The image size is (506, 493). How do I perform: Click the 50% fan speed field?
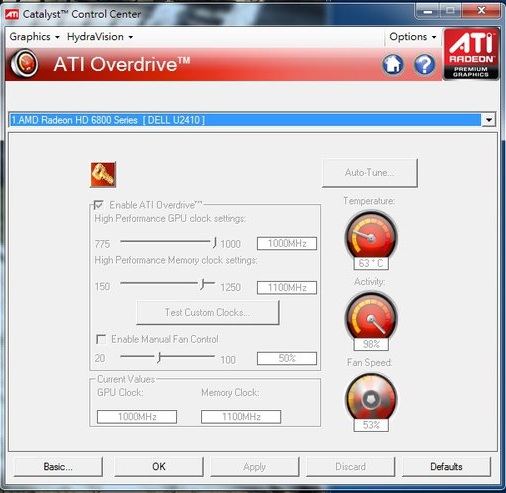pyautogui.click(x=287, y=358)
